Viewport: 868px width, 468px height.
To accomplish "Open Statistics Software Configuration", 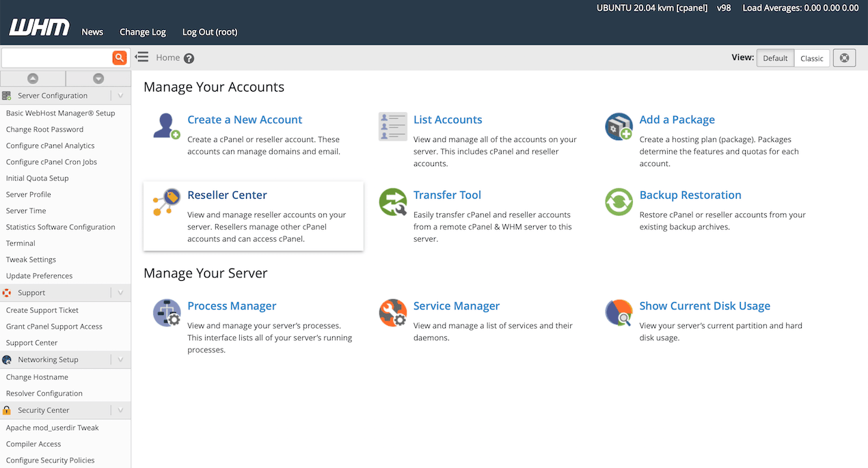I will [60, 227].
